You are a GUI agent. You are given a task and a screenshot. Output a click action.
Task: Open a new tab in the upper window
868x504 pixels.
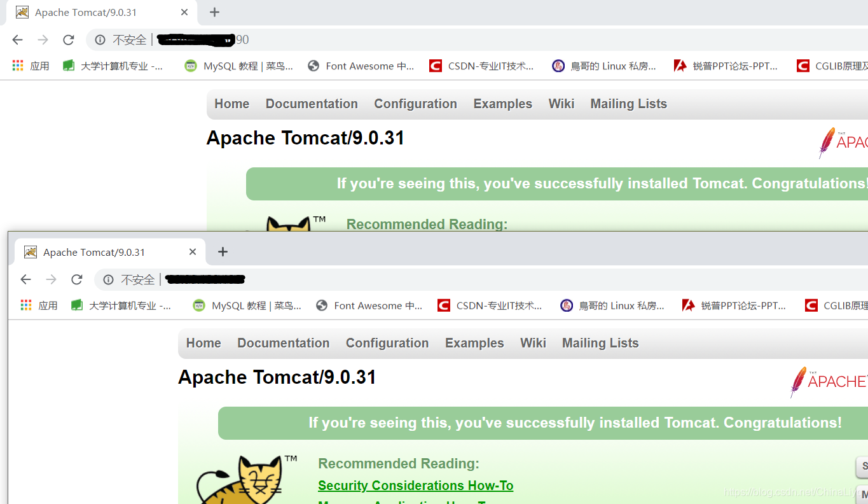coord(214,12)
